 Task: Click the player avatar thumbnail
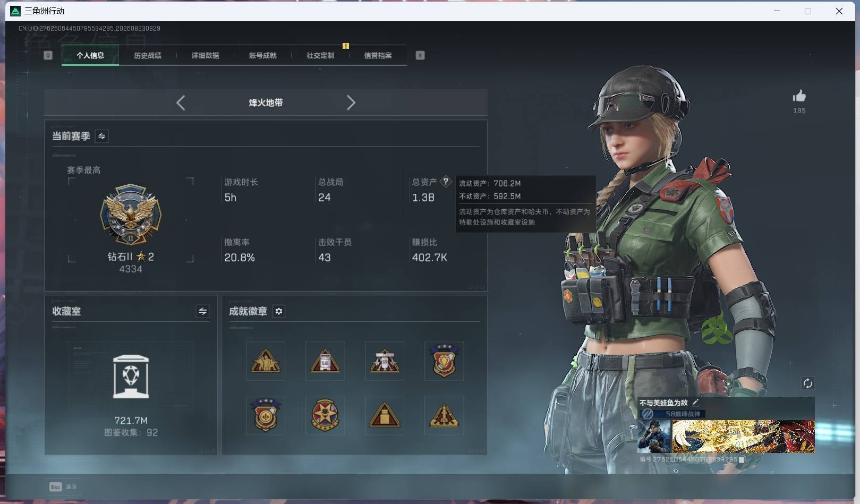[654, 437]
